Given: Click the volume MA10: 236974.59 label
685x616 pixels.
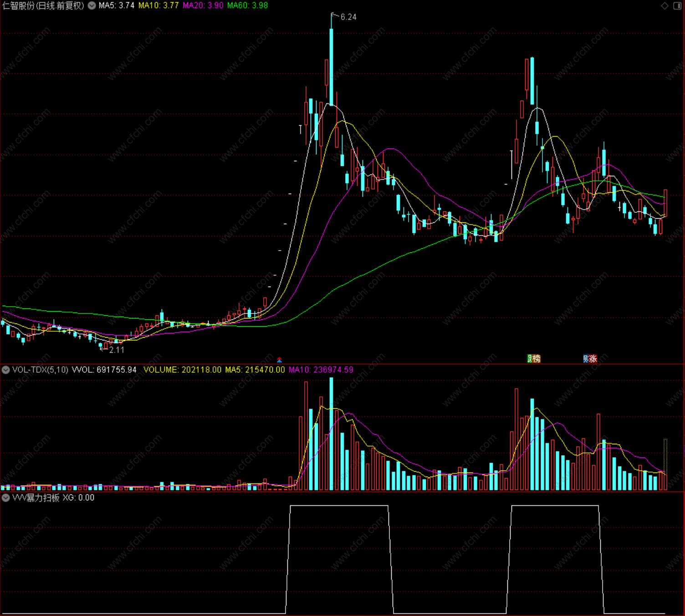Looking at the screenshot, I should point(321,370).
